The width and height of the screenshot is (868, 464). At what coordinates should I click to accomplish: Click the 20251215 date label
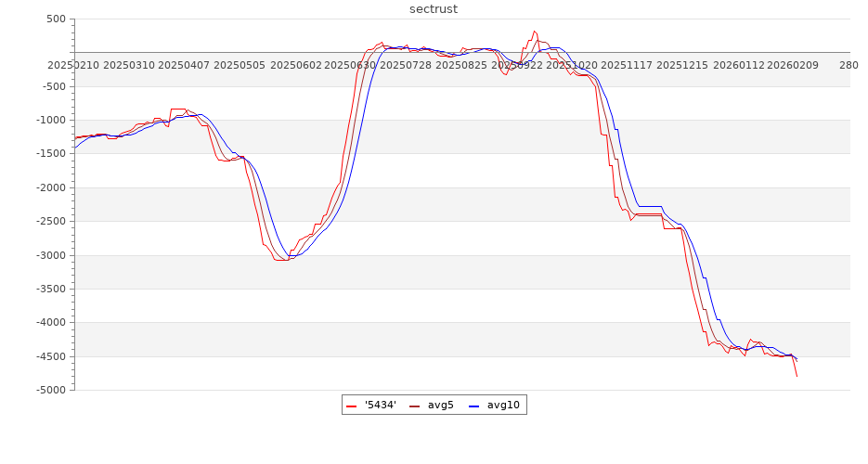(x=681, y=66)
